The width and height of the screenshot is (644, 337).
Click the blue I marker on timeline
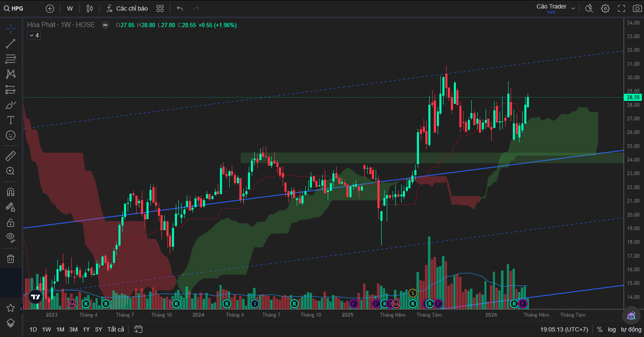pos(254,304)
